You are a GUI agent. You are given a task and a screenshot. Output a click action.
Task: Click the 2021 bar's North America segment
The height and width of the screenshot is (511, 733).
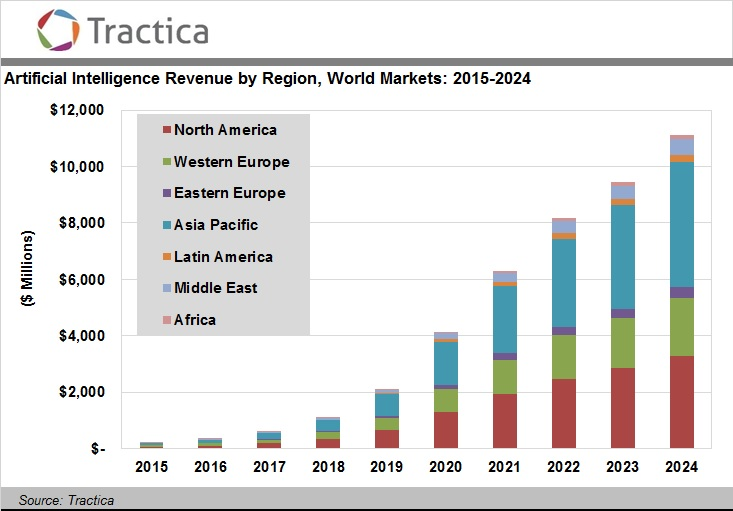tap(505, 421)
